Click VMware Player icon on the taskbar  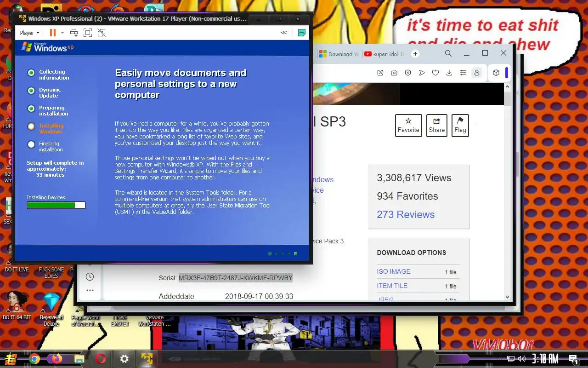point(147,359)
